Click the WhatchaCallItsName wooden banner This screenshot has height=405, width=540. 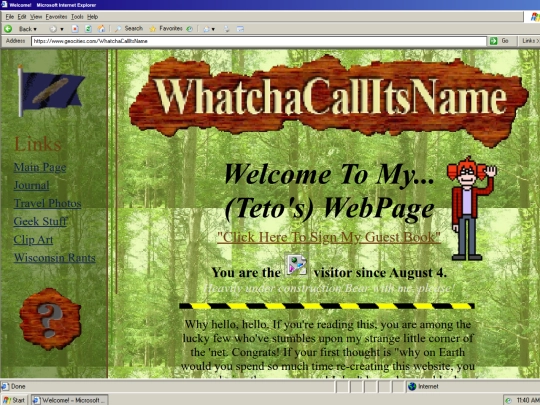pyautogui.click(x=329, y=100)
